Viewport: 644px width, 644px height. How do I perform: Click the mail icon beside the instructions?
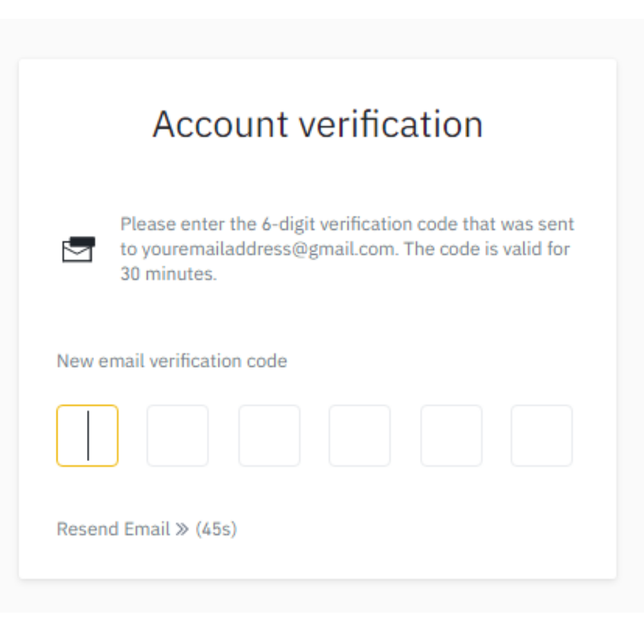point(77,248)
